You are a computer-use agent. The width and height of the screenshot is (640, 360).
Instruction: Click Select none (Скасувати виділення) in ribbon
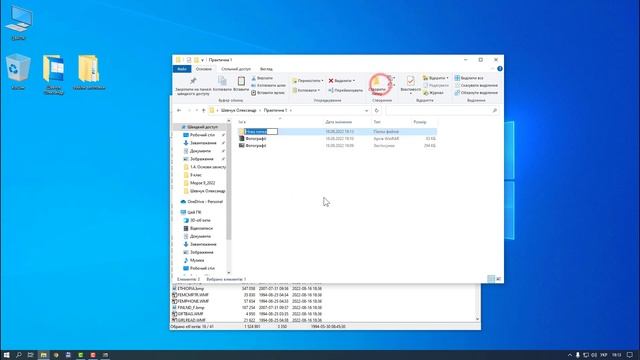point(476,85)
